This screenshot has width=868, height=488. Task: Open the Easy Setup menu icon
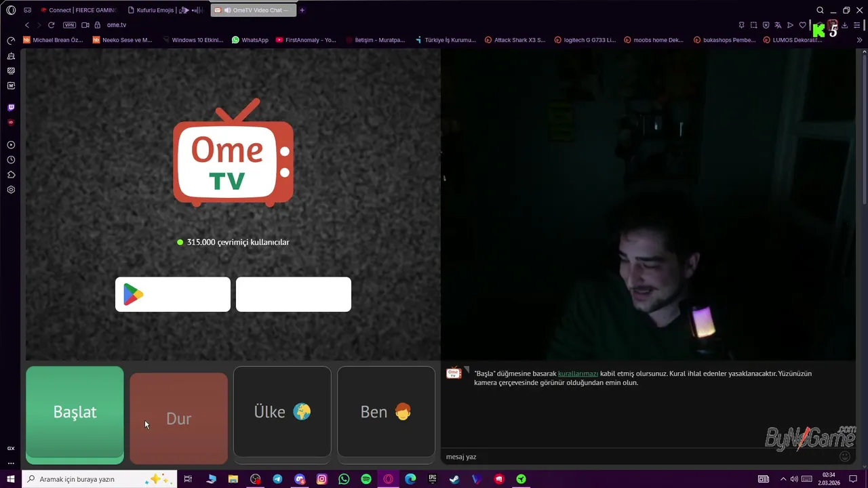(x=857, y=25)
